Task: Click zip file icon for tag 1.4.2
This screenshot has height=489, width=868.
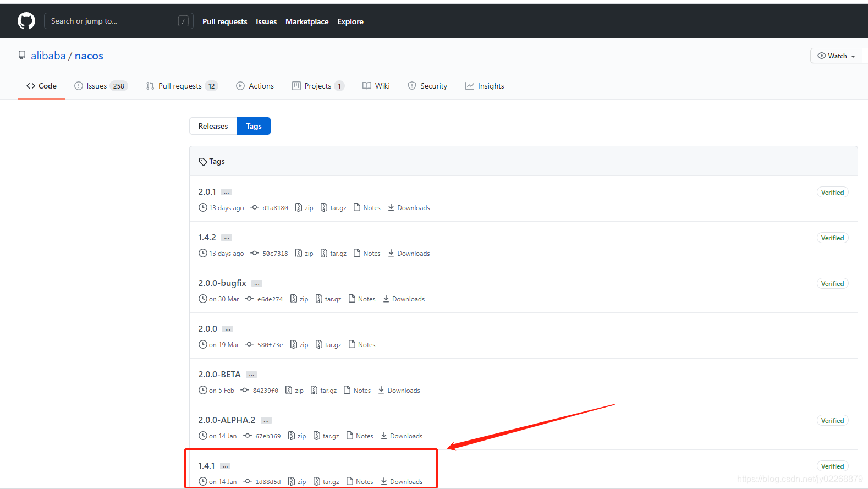Action: [x=299, y=253]
